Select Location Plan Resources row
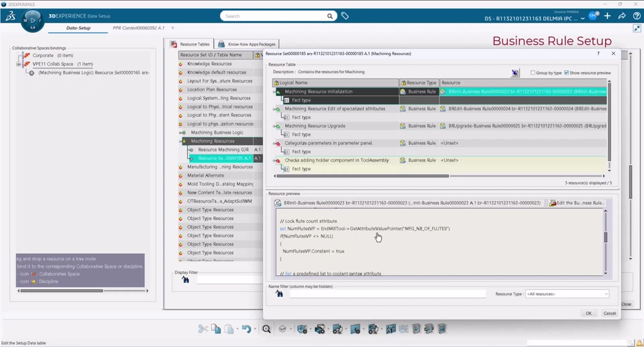This screenshot has width=644, height=347. coord(212,90)
